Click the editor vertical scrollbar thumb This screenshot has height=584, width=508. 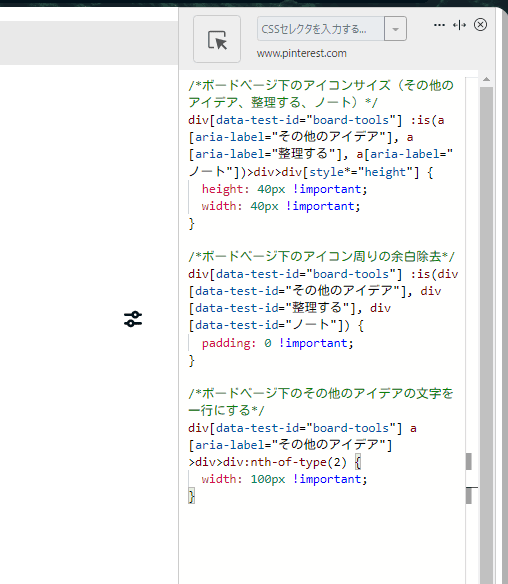pyautogui.click(x=486, y=335)
